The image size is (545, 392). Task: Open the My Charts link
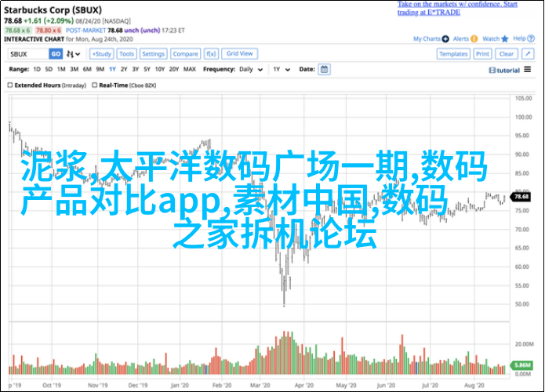click(x=427, y=39)
